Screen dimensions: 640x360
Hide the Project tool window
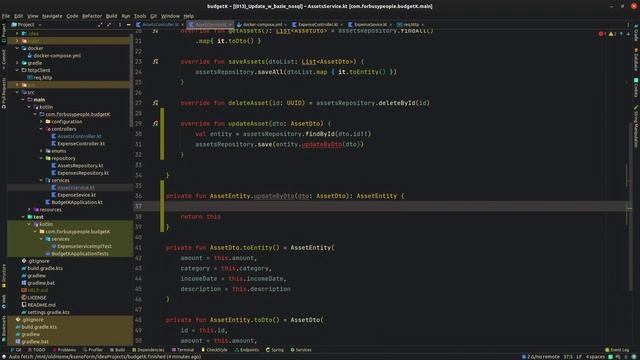[128, 25]
